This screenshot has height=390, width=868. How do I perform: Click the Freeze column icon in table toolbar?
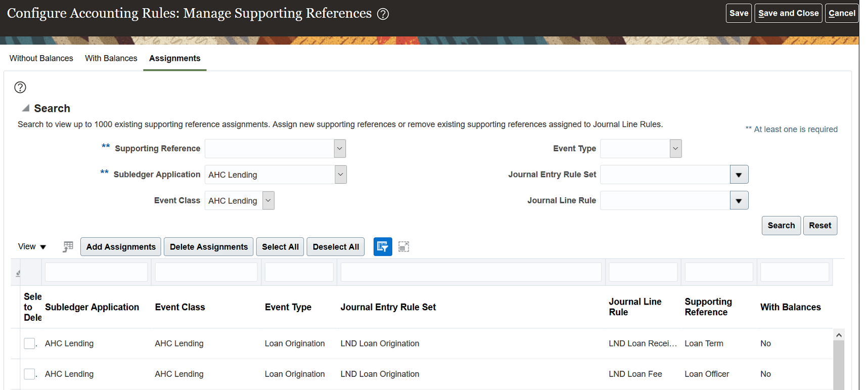click(x=68, y=247)
